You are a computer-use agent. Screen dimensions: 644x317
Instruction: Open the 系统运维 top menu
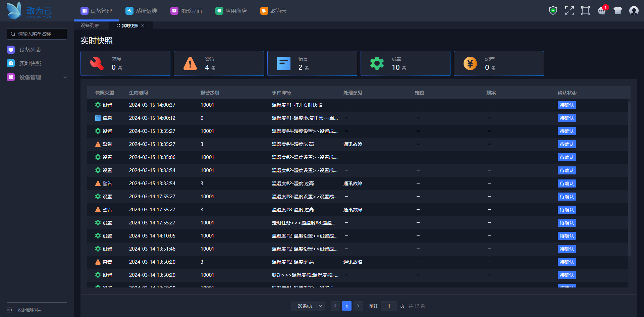pyautogui.click(x=141, y=11)
